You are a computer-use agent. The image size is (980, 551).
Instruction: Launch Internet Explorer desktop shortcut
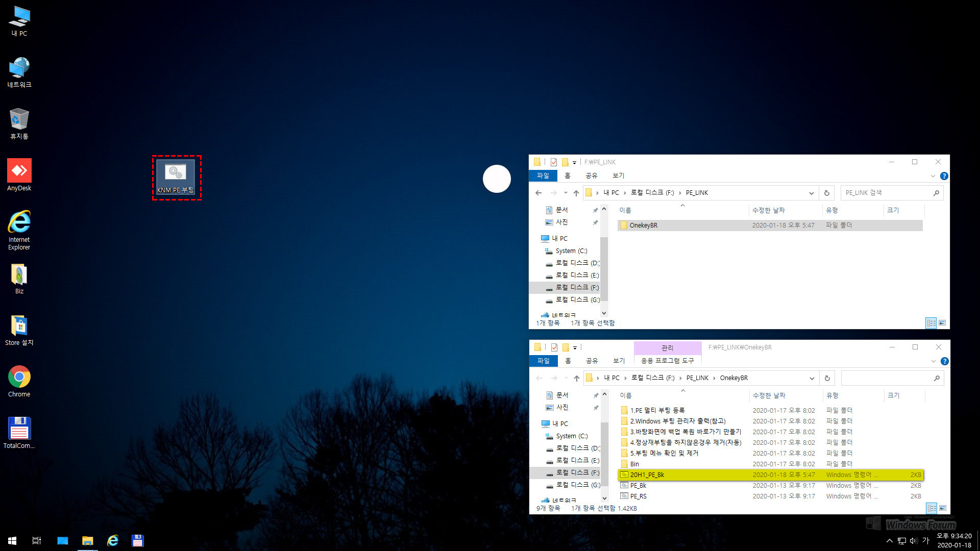pos(19,230)
